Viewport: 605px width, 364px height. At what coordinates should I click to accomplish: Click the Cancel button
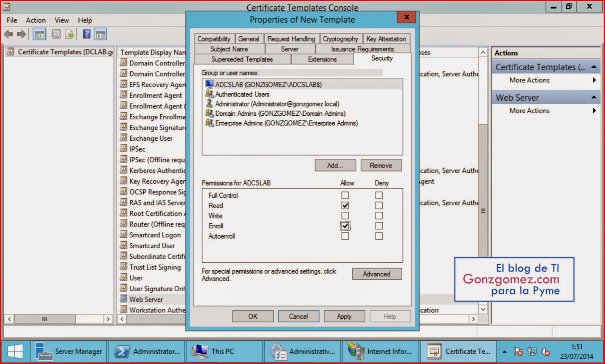[298, 316]
